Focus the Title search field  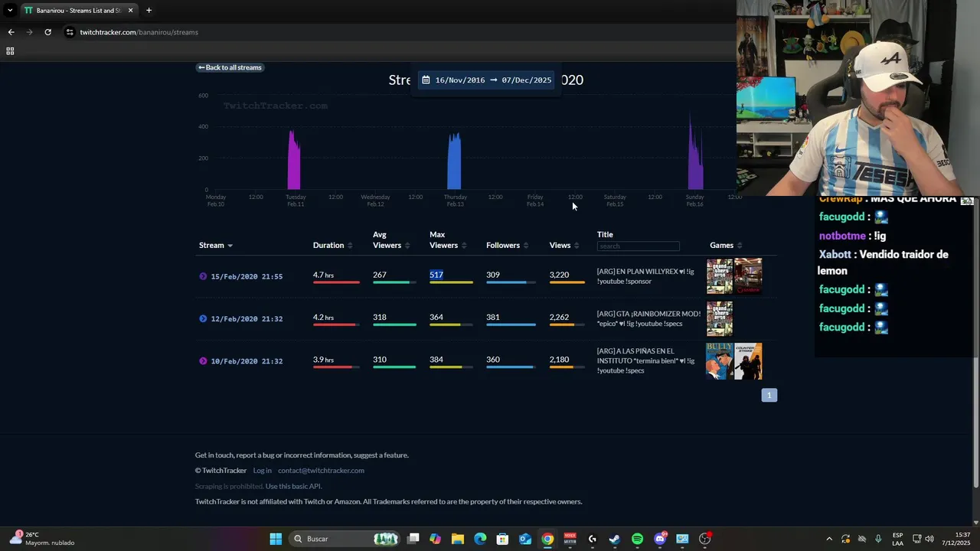click(638, 246)
